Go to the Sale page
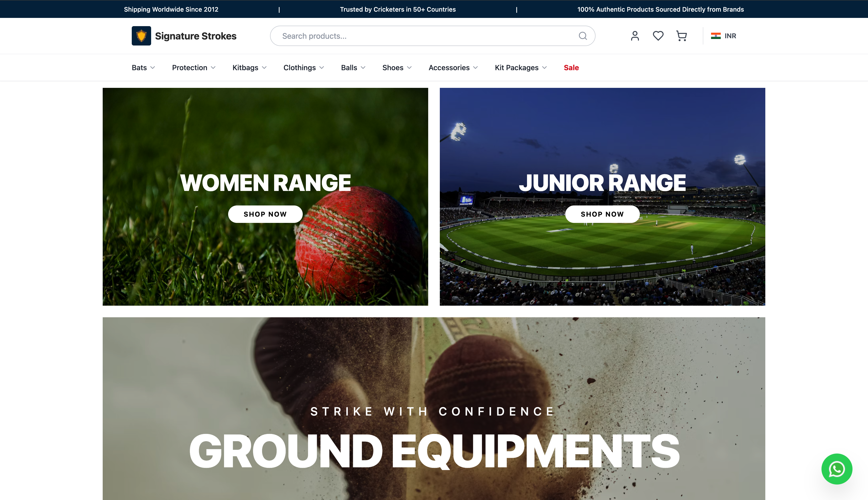Image resolution: width=868 pixels, height=500 pixels. (571, 68)
